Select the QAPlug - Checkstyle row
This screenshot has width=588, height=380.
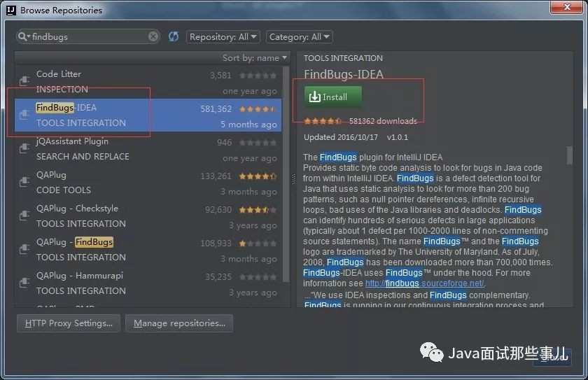pyautogui.click(x=148, y=216)
